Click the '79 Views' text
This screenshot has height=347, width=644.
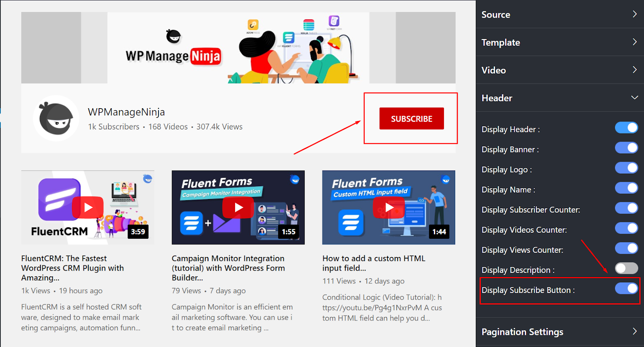(186, 291)
